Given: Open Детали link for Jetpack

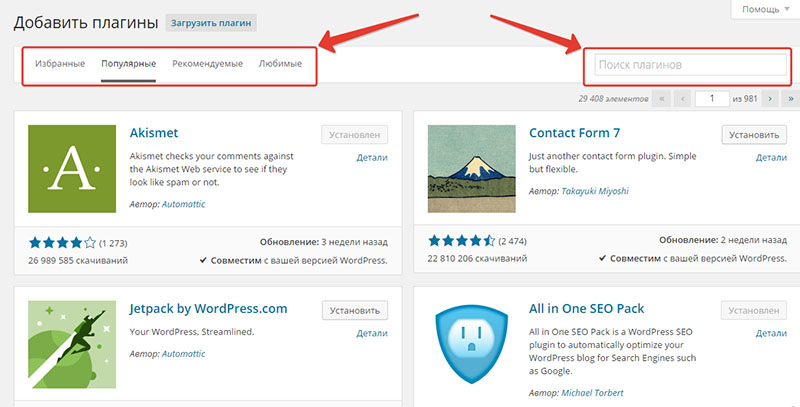Looking at the screenshot, I should 371,333.
